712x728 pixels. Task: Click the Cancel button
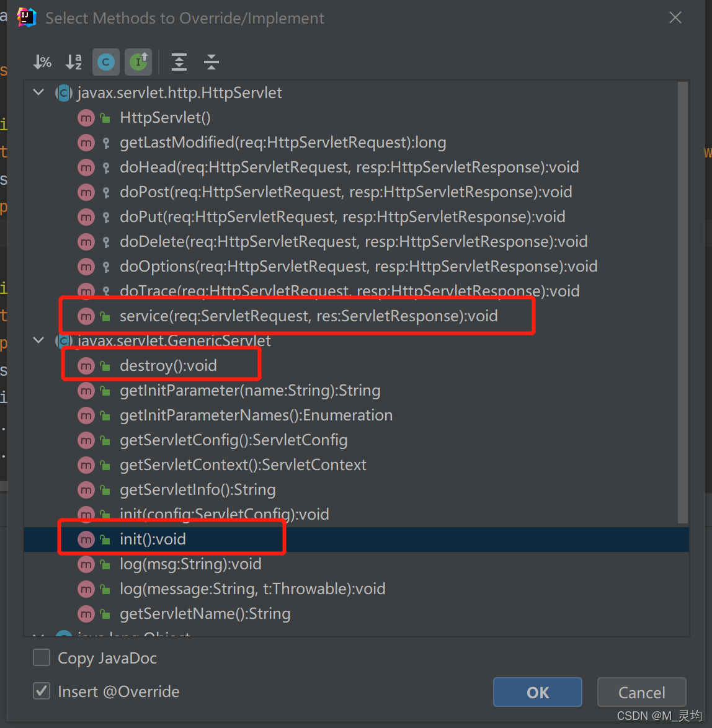click(641, 692)
